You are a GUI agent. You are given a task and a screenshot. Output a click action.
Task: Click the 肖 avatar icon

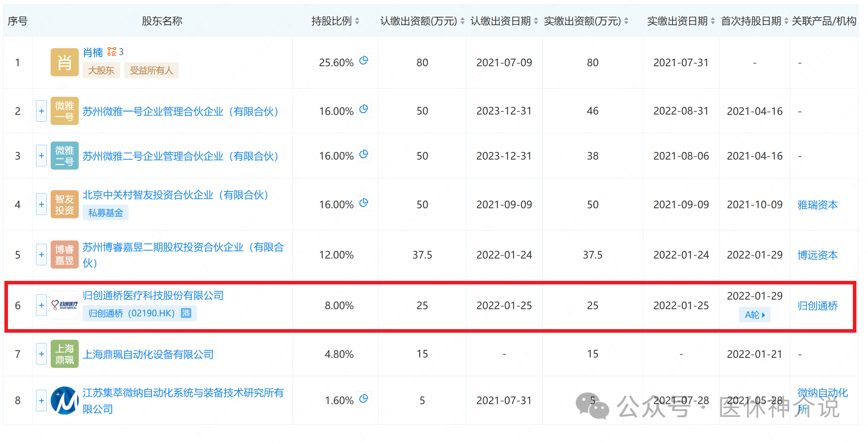(x=64, y=62)
